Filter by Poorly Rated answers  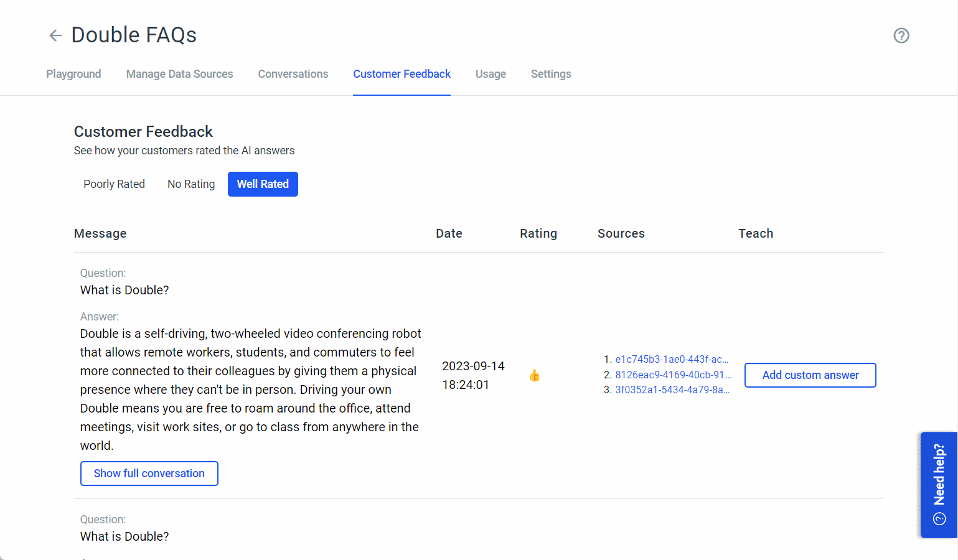point(114,184)
